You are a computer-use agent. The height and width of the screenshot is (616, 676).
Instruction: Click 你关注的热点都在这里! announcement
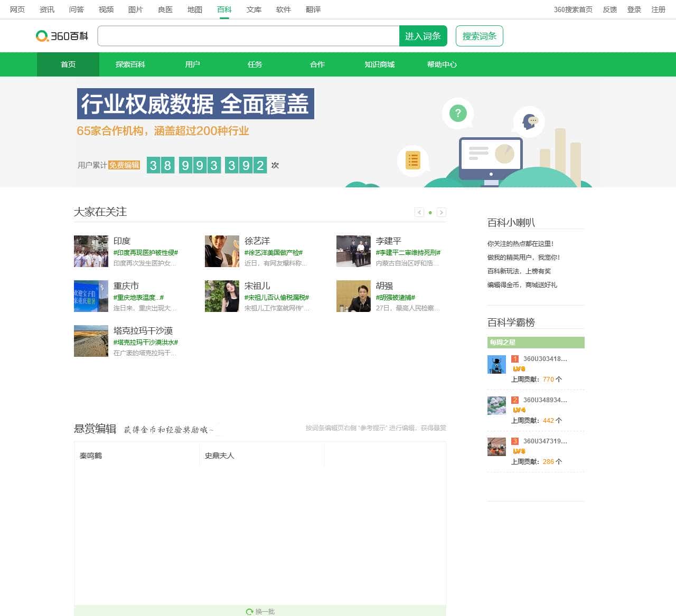521,244
